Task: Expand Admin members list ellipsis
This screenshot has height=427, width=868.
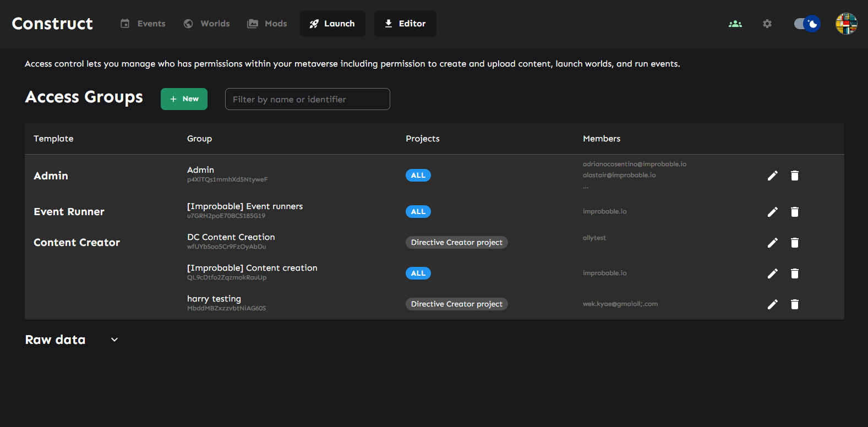Action: click(x=586, y=187)
